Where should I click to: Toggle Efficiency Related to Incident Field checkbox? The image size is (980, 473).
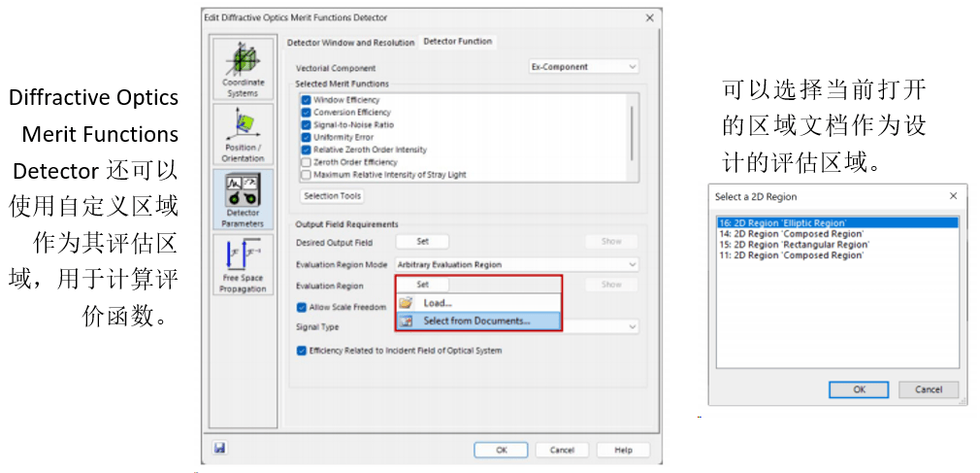click(x=302, y=351)
